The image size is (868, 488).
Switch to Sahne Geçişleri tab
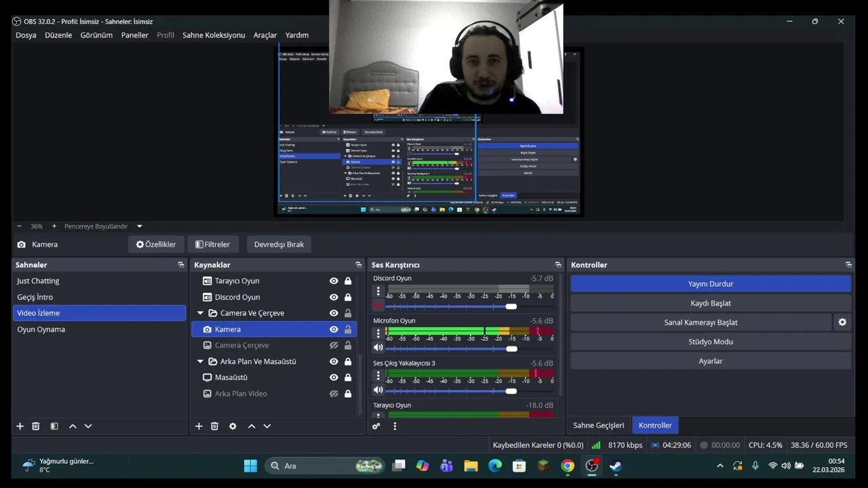point(599,426)
